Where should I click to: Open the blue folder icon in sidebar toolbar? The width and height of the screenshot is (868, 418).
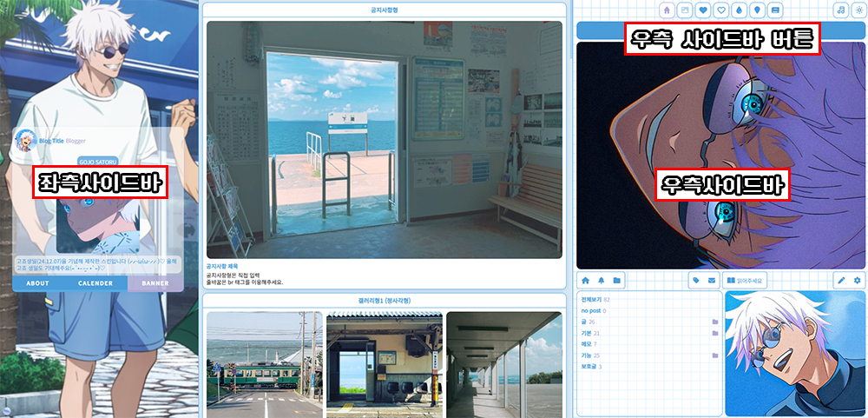(x=616, y=281)
